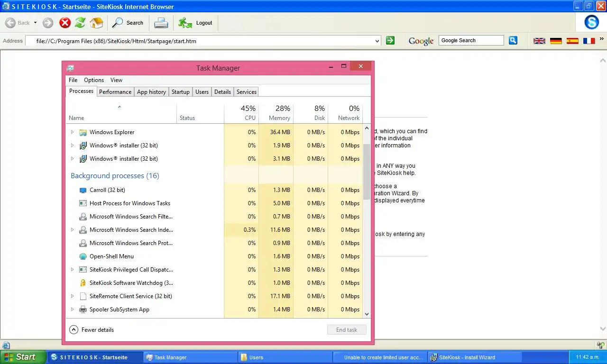Click the Search magnifier toolbar button
The image size is (607, 364).
click(128, 23)
